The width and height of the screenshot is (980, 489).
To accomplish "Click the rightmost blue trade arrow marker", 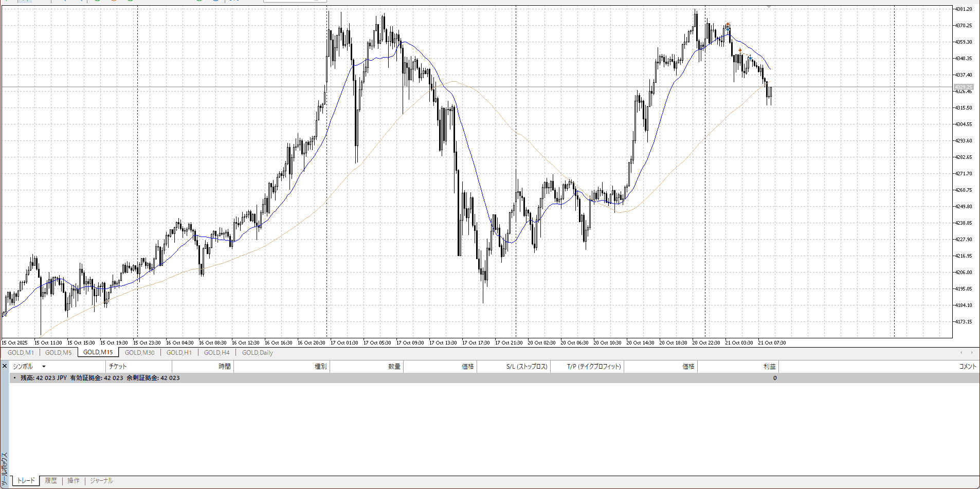I will (750, 58).
